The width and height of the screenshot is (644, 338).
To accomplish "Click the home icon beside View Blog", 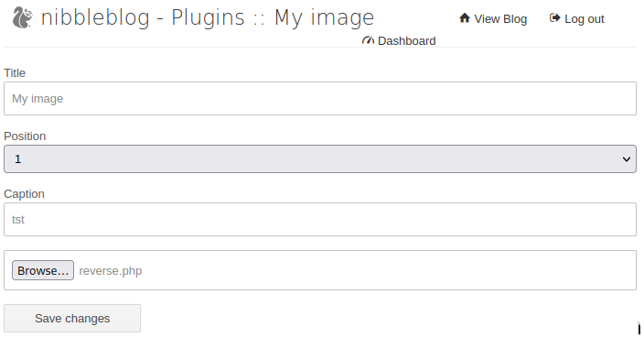I will tap(465, 18).
